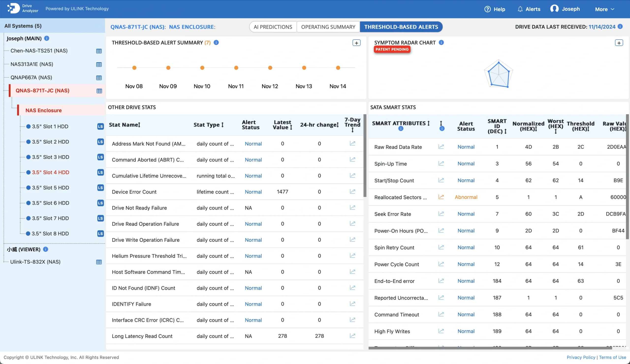Image resolution: width=630 pixels, height=364 pixels.
Task: Select QNAS-871T-JC in the systems tree
Action: [43, 91]
